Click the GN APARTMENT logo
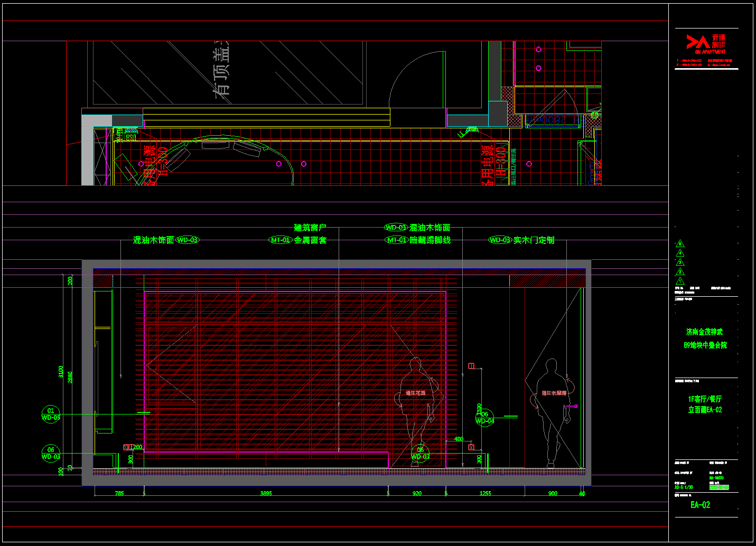 click(706, 44)
